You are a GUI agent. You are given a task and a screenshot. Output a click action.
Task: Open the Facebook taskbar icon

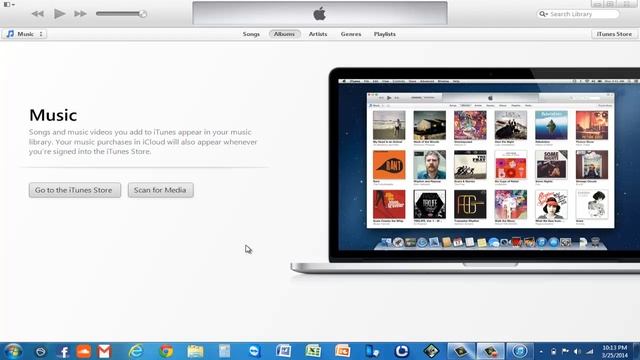tap(63, 351)
